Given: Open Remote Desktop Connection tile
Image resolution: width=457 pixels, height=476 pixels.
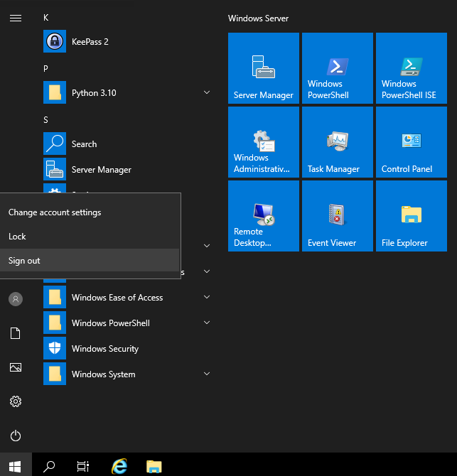Looking at the screenshot, I should [x=263, y=216].
